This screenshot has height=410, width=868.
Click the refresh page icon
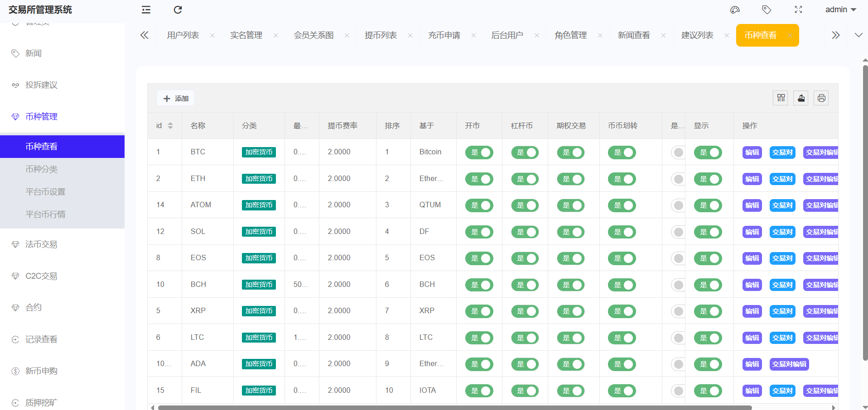coord(178,10)
